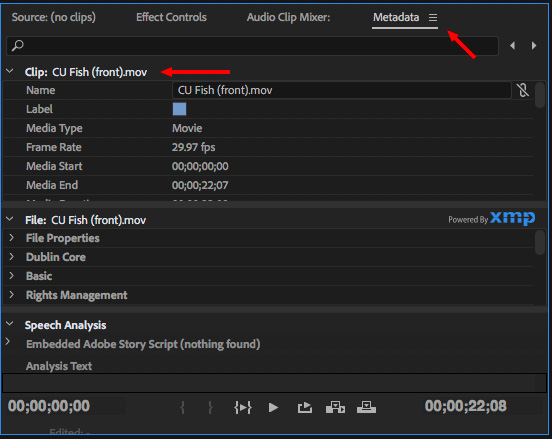
Task: Click the 00;00;00;00 playhead timecode
Action: tap(49, 406)
